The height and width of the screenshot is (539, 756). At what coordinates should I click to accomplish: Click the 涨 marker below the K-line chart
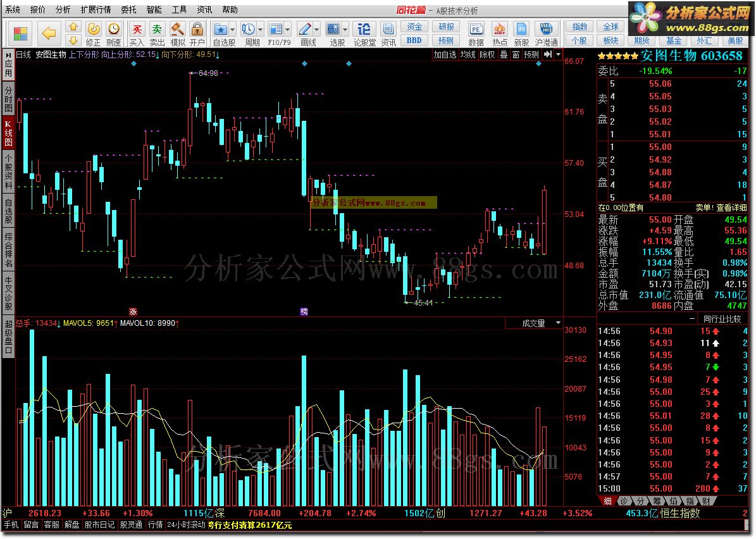tap(133, 312)
